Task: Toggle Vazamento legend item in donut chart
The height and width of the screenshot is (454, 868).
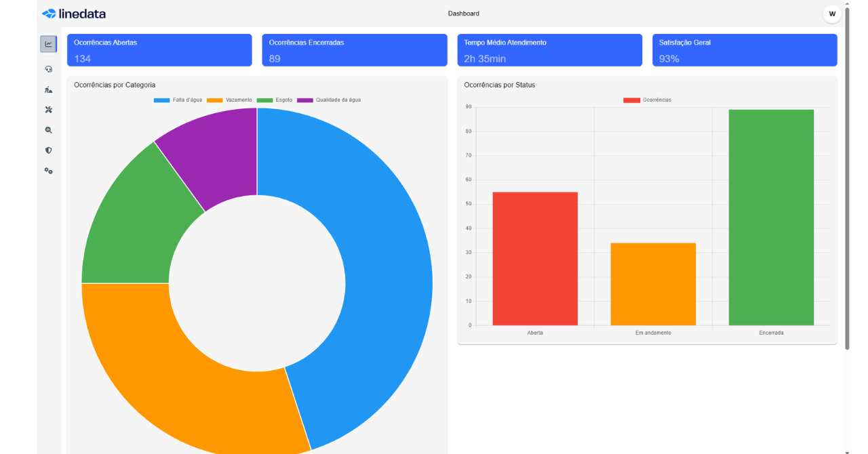Action: [x=229, y=100]
